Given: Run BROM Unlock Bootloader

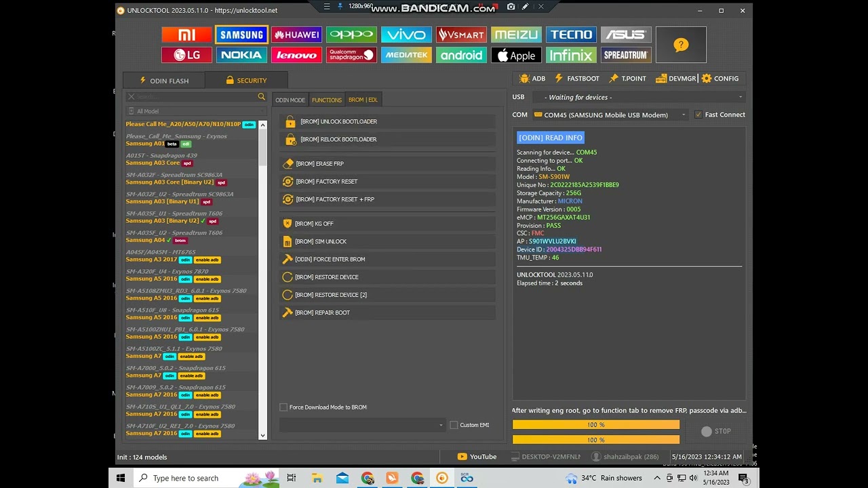Looking at the screenshot, I should click(x=387, y=121).
